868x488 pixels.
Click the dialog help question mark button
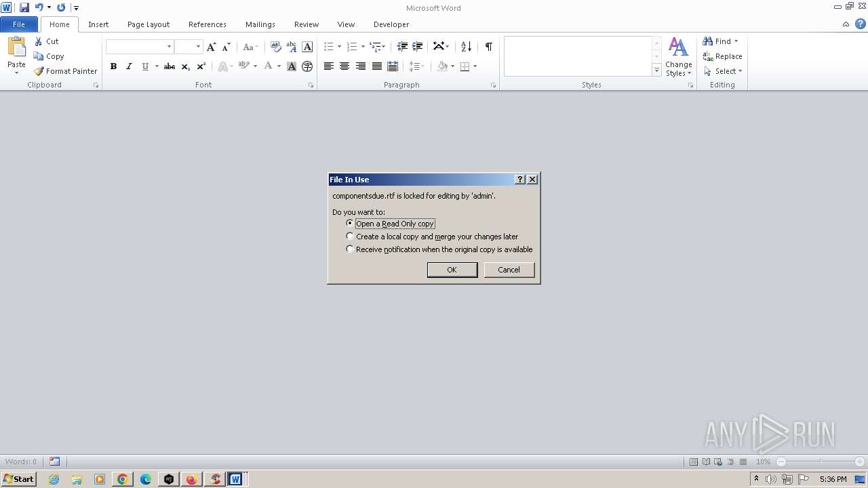click(x=520, y=180)
